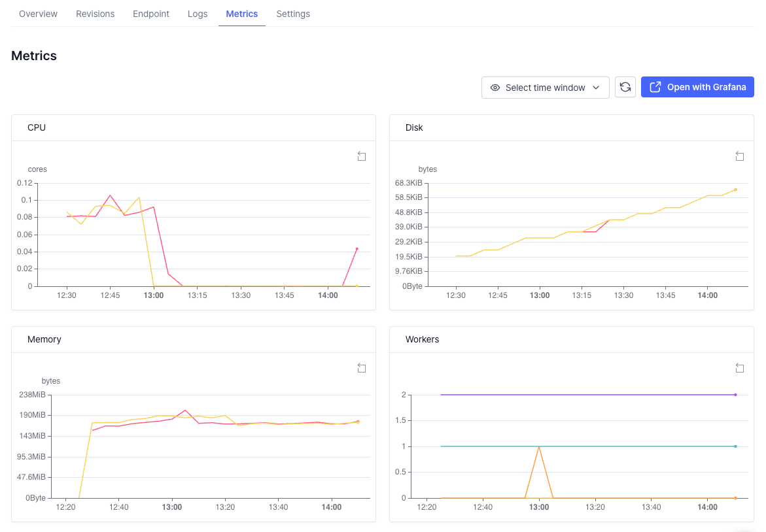Select the Metrics tab
Screen dimensions: 766x532
coord(242,14)
